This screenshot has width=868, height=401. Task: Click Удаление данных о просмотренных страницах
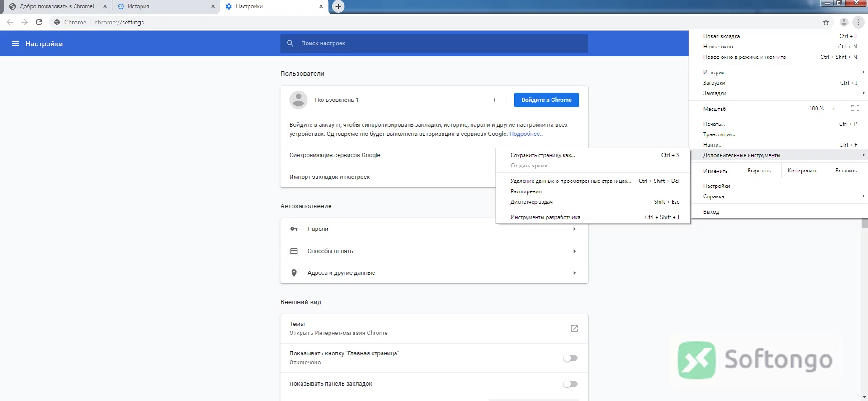coord(593,181)
